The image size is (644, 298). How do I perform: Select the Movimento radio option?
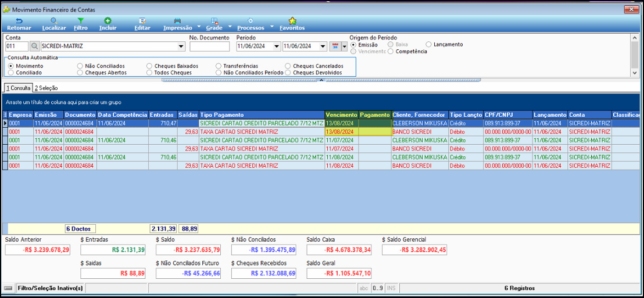coord(11,66)
